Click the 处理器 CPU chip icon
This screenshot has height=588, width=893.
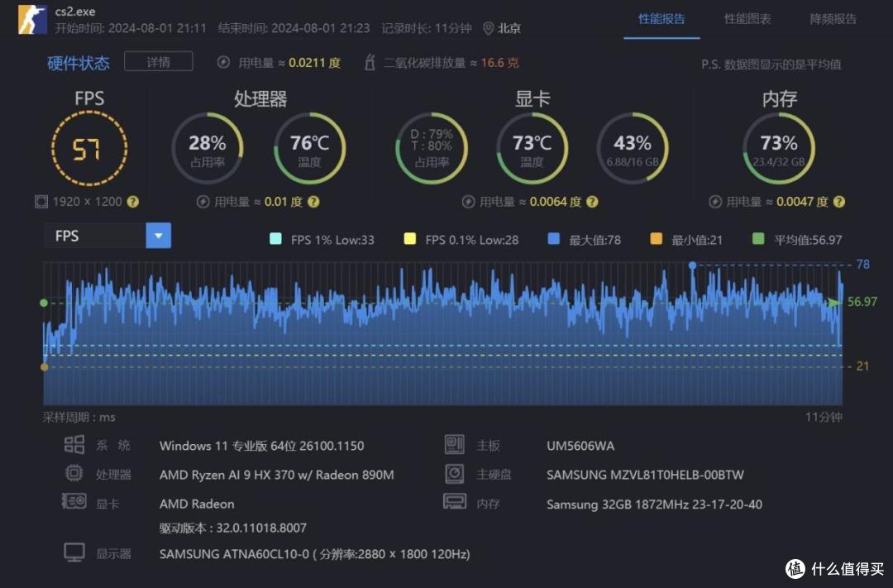point(74,474)
